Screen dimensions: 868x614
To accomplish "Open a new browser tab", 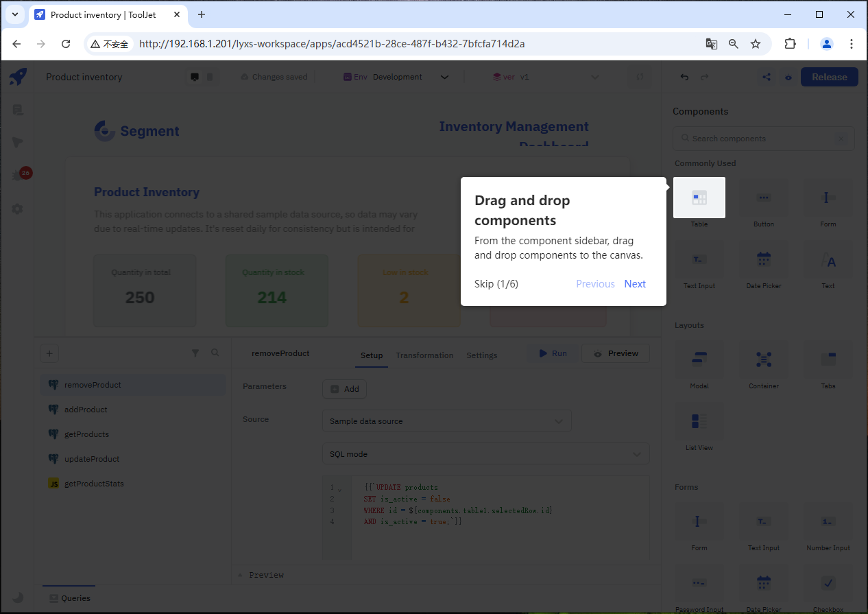I will [202, 14].
